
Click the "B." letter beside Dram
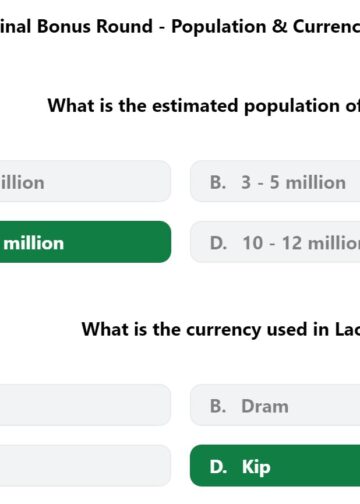tap(218, 406)
